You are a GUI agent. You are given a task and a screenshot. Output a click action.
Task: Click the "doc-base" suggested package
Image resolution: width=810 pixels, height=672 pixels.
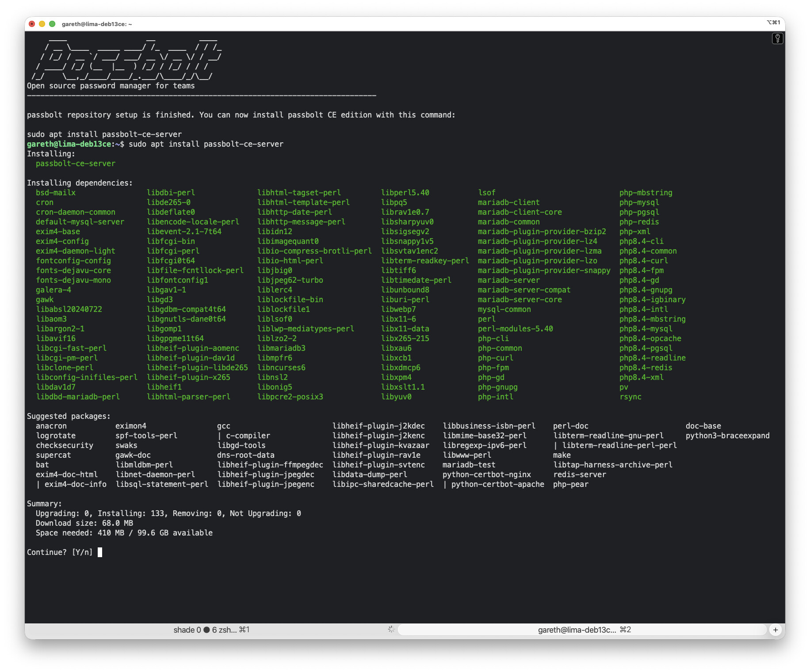click(x=703, y=426)
